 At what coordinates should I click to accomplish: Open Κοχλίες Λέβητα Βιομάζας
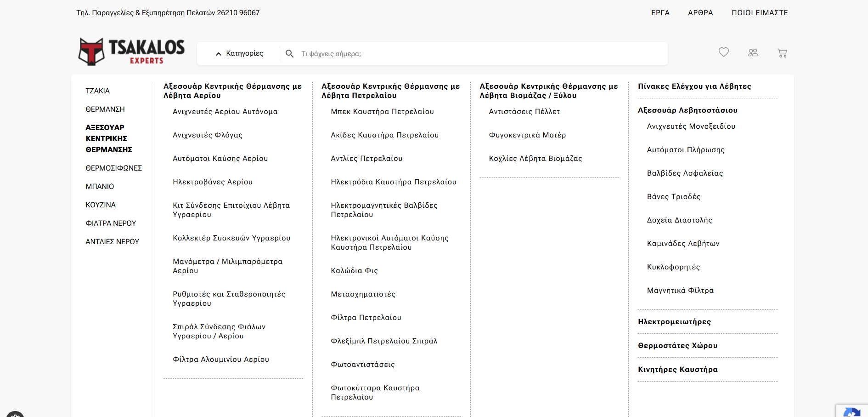pyautogui.click(x=535, y=159)
